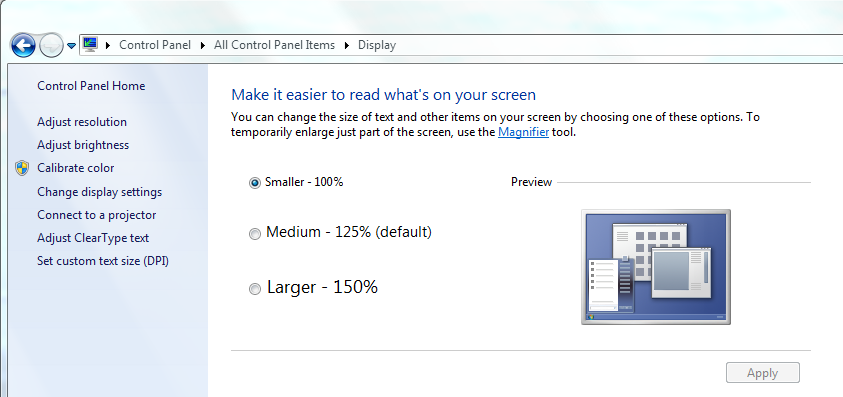Open the Magnifier tool link
Viewport: 843px width, 397px height.
pos(523,132)
